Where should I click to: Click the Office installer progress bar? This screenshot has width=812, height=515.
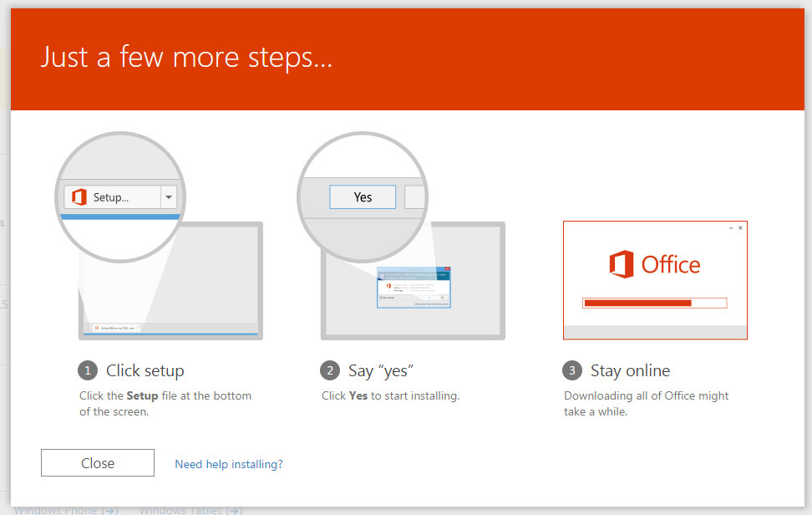coord(655,303)
